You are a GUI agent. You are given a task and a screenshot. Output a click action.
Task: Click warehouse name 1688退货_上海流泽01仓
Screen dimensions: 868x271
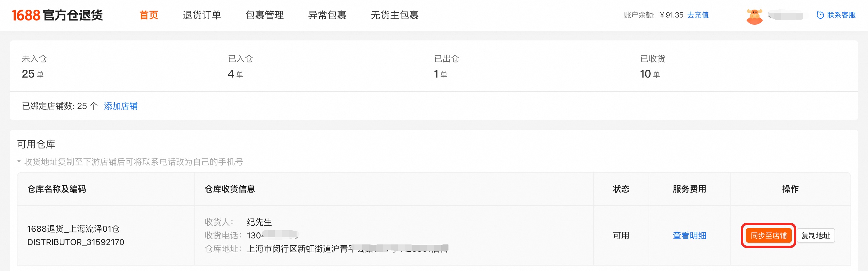[x=74, y=229]
